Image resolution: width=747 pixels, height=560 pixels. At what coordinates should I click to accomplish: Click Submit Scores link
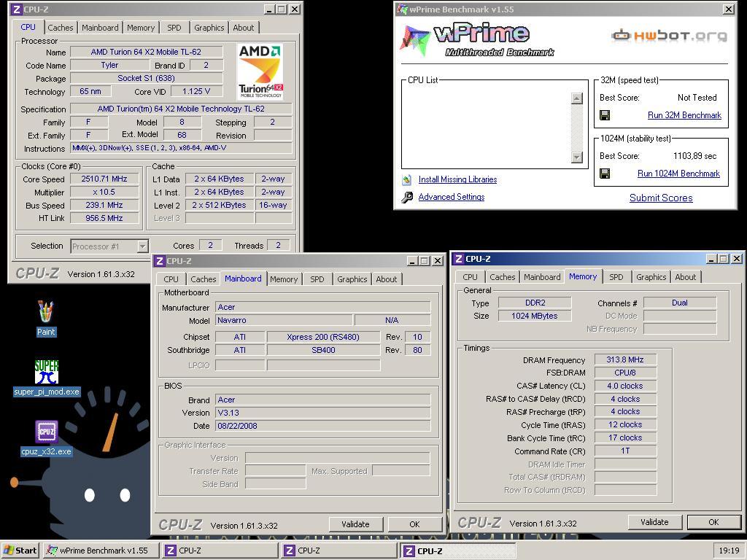(x=661, y=198)
